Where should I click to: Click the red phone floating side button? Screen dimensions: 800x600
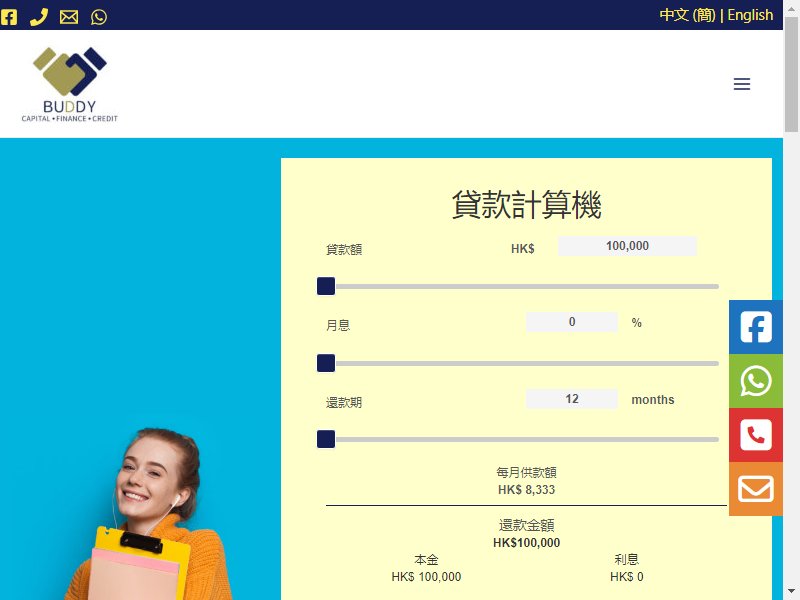point(756,435)
